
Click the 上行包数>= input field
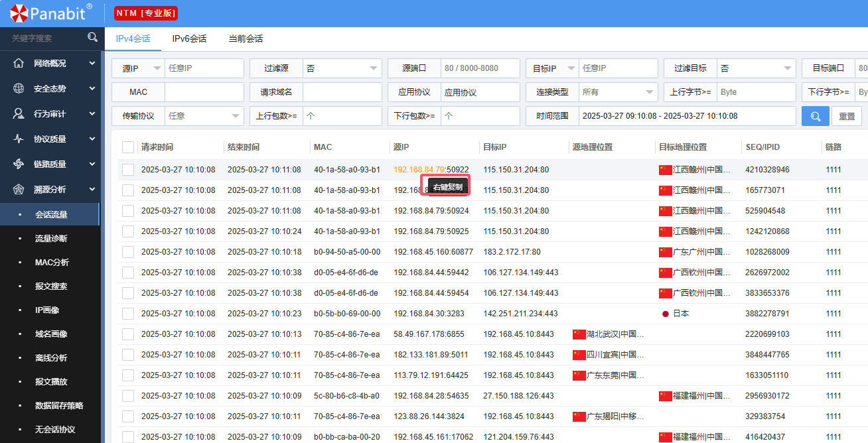point(342,116)
